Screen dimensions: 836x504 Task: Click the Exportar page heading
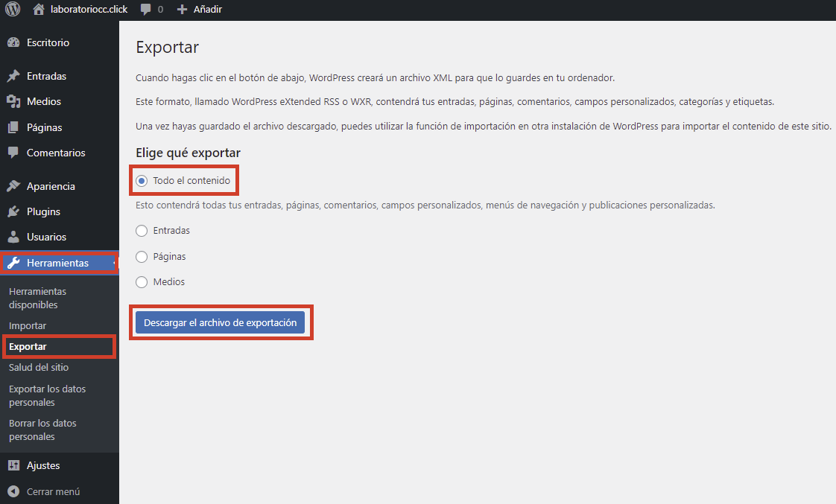168,48
